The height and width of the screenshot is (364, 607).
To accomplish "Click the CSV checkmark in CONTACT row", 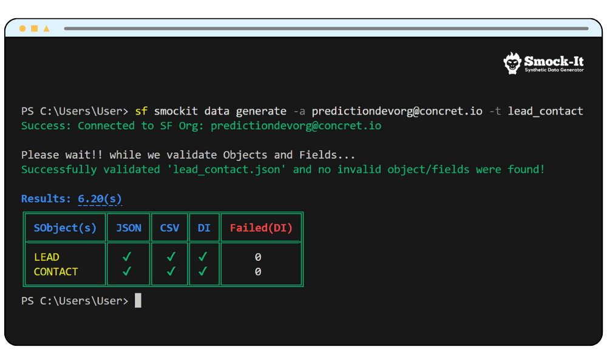I will click(171, 272).
